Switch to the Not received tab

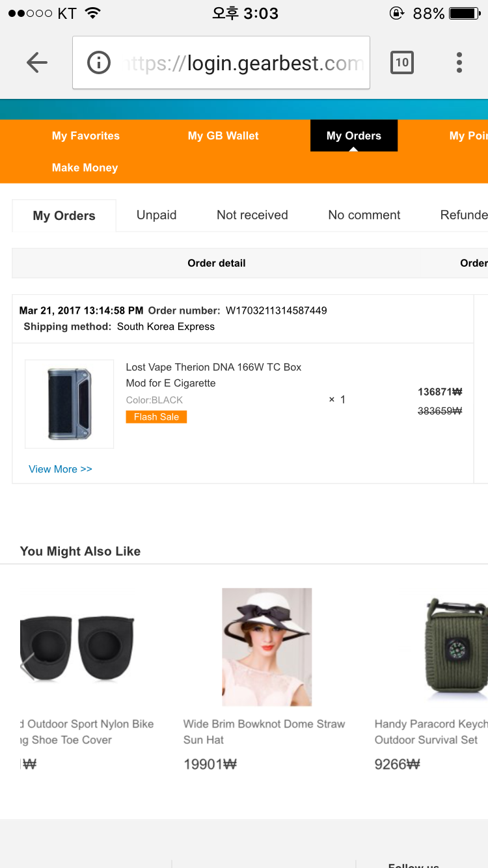click(x=252, y=215)
